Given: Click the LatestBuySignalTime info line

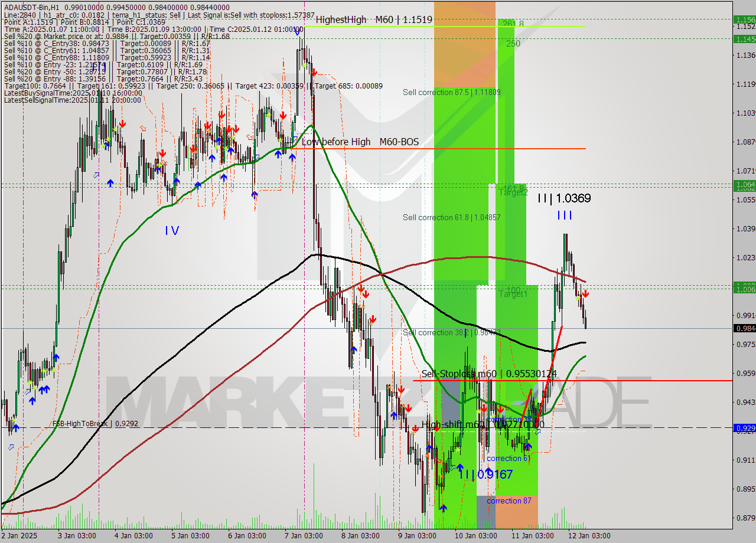Looking at the screenshot, I should [x=73, y=93].
